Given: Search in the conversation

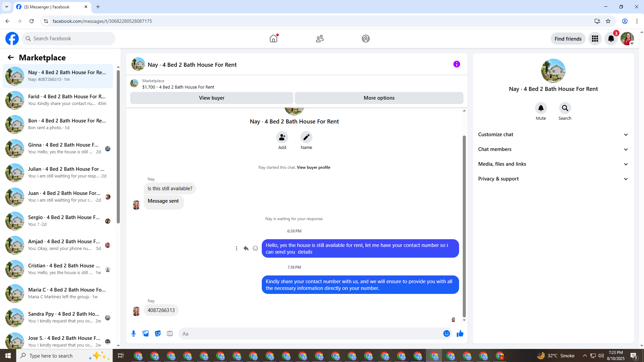Looking at the screenshot, I should tap(565, 108).
